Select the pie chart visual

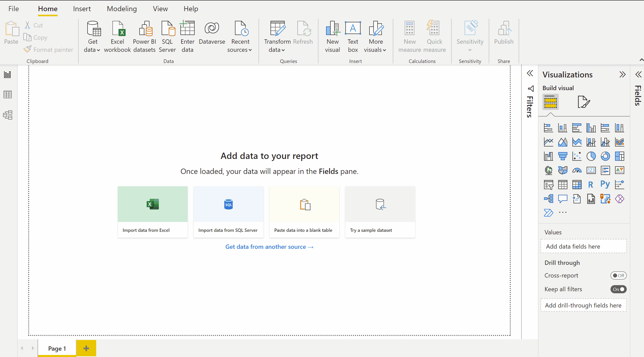coord(591,156)
